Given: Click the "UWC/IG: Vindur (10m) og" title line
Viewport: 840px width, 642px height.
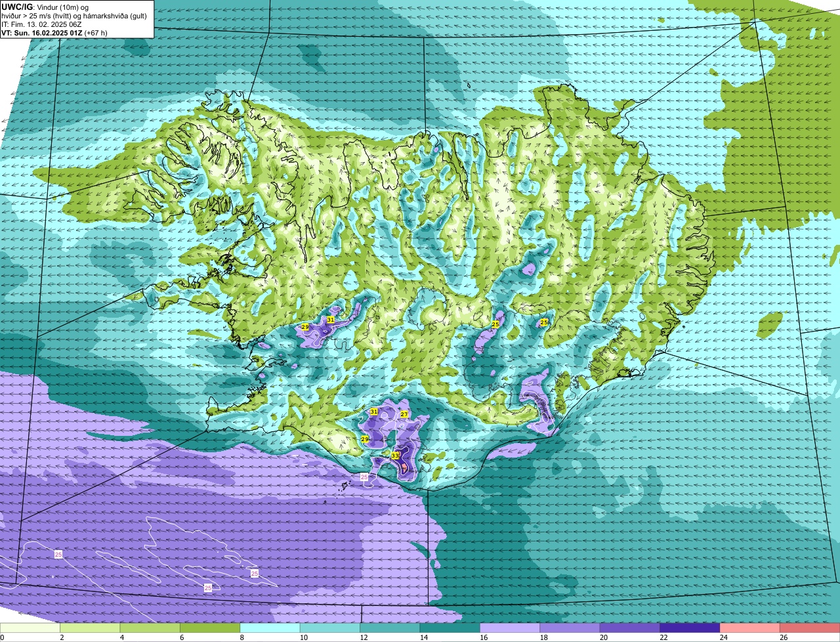Looking at the screenshot, I should click(45, 7).
